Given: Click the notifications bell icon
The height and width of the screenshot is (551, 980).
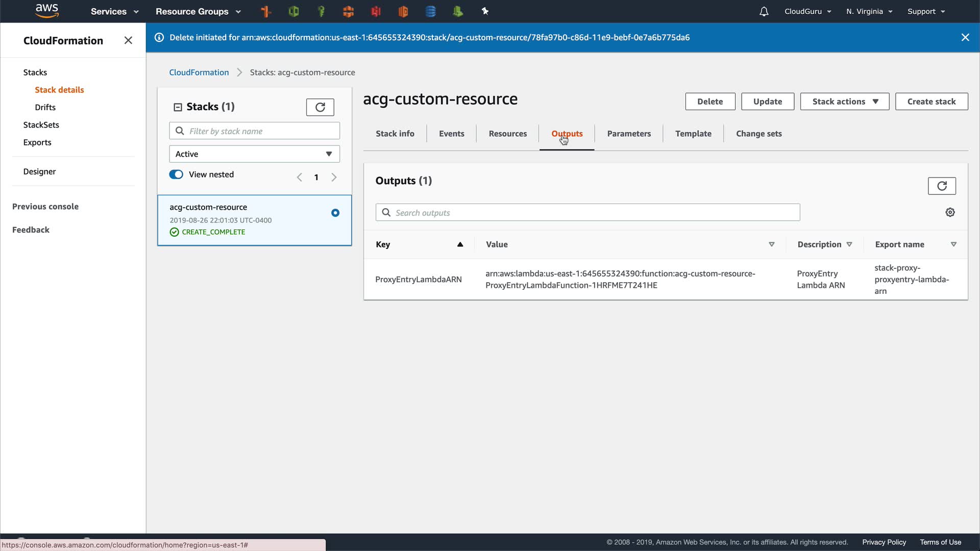Looking at the screenshot, I should point(764,11).
